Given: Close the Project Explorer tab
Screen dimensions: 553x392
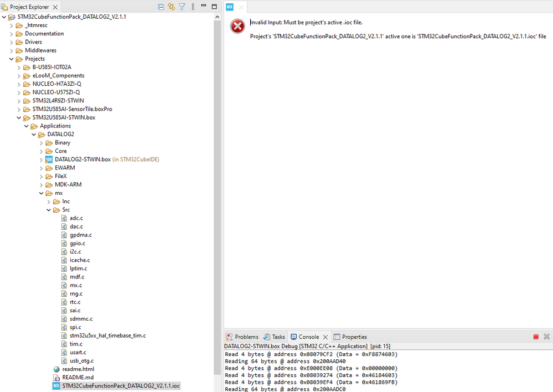Looking at the screenshot, I should point(55,7).
